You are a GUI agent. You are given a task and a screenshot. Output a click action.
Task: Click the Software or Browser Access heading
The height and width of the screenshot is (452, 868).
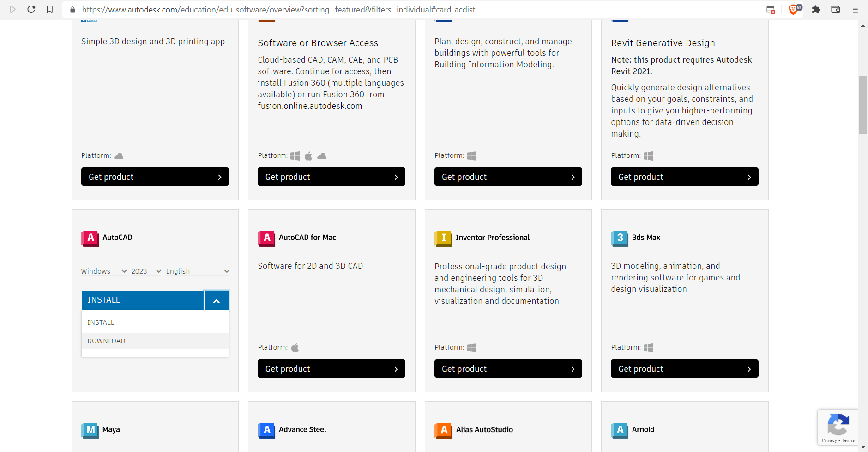[318, 43]
